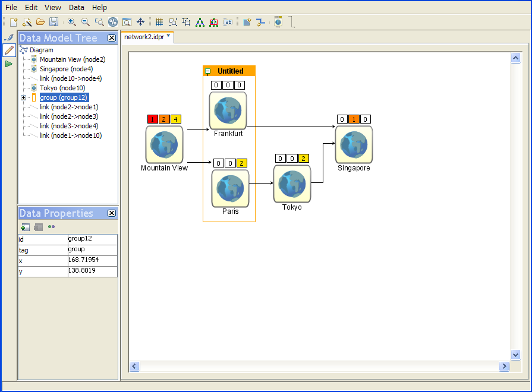Screen dimensions: 532x392
Task: Click the Diagram root in tree
Action: click(x=41, y=50)
